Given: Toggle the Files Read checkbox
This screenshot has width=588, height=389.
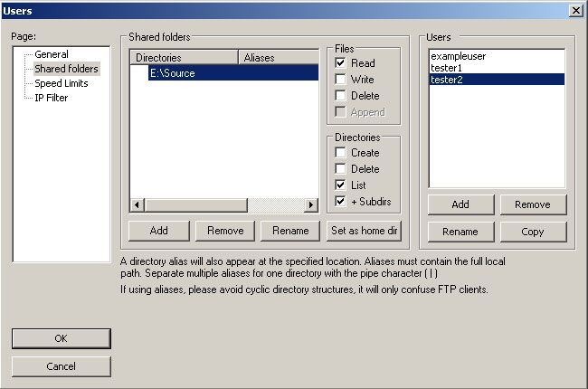Looking at the screenshot, I should point(340,63).
